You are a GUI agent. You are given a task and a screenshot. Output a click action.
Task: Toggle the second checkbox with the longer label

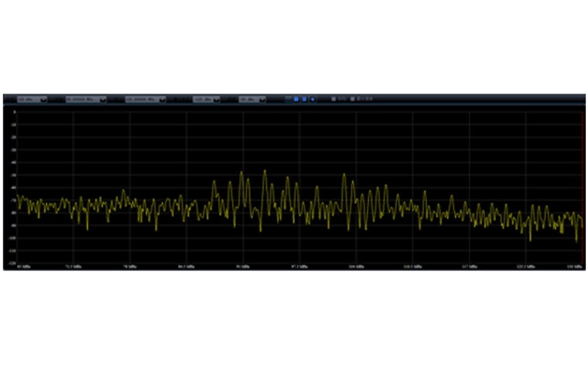point(353,100)
